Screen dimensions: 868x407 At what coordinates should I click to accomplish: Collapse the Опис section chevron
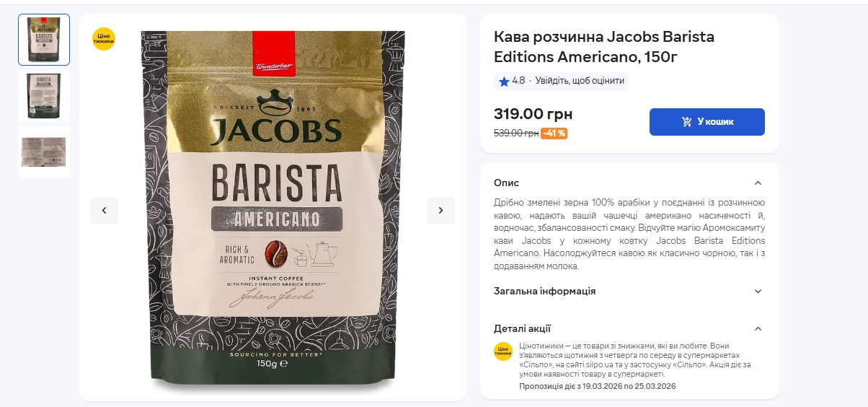758,183
